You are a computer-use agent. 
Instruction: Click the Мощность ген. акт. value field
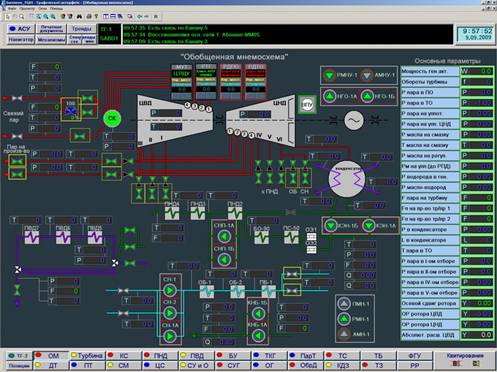[x=477, y=71]
